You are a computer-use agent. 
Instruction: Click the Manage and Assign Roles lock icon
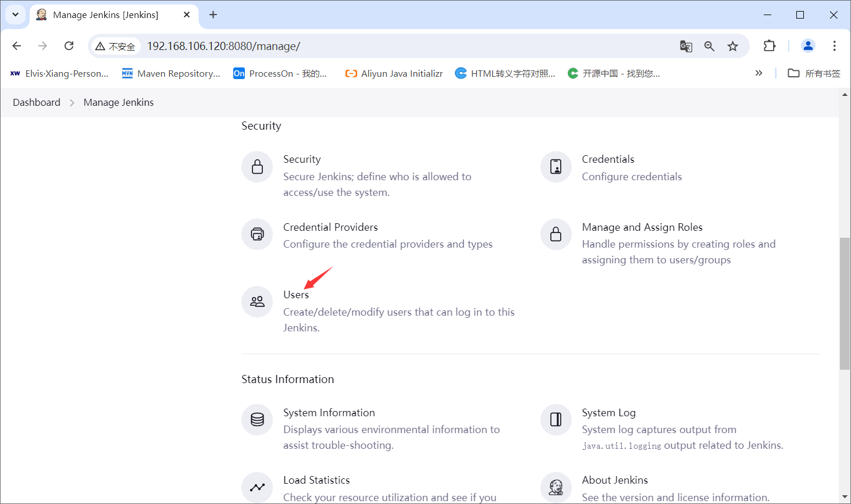tap(556, 234)
